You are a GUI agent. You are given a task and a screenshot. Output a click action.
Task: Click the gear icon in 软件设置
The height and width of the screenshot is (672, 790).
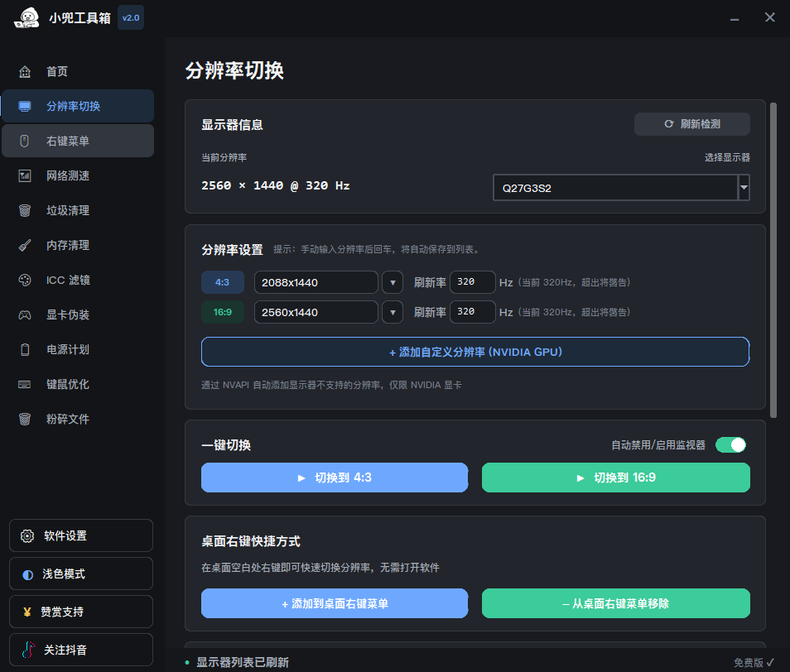pos(27,536)
